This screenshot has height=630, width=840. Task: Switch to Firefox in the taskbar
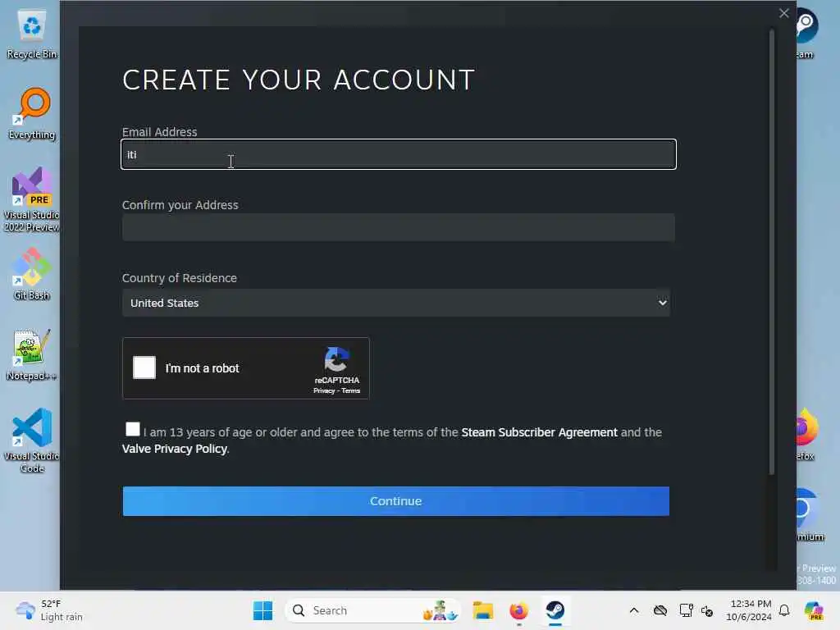518,610
